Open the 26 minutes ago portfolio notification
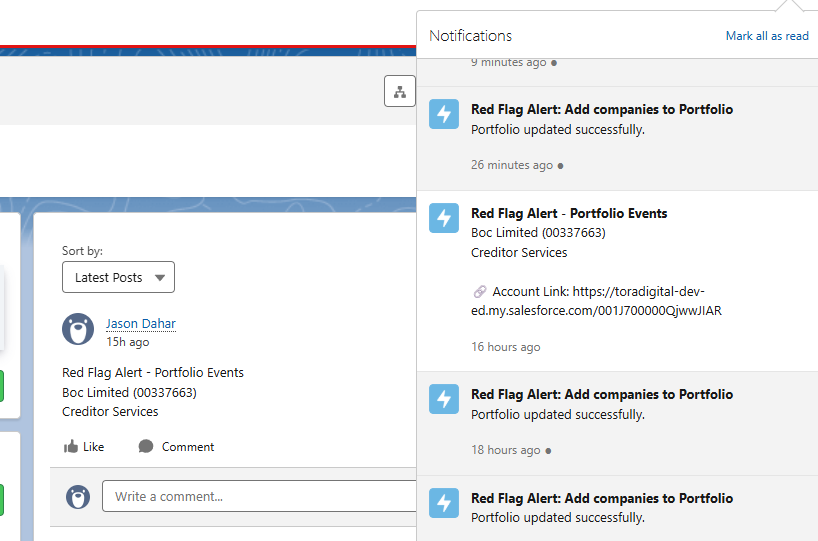Viewport: 818px width, 541px height. click(617, 139)
